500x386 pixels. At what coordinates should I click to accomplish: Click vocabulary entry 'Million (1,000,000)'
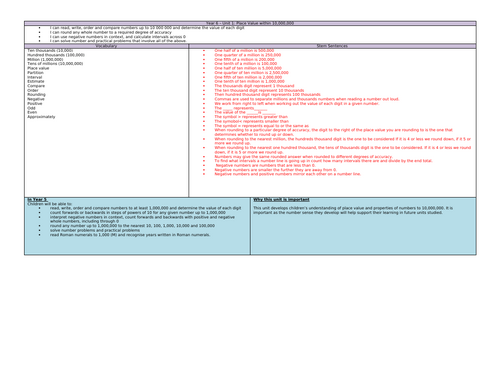click(45, 59)
